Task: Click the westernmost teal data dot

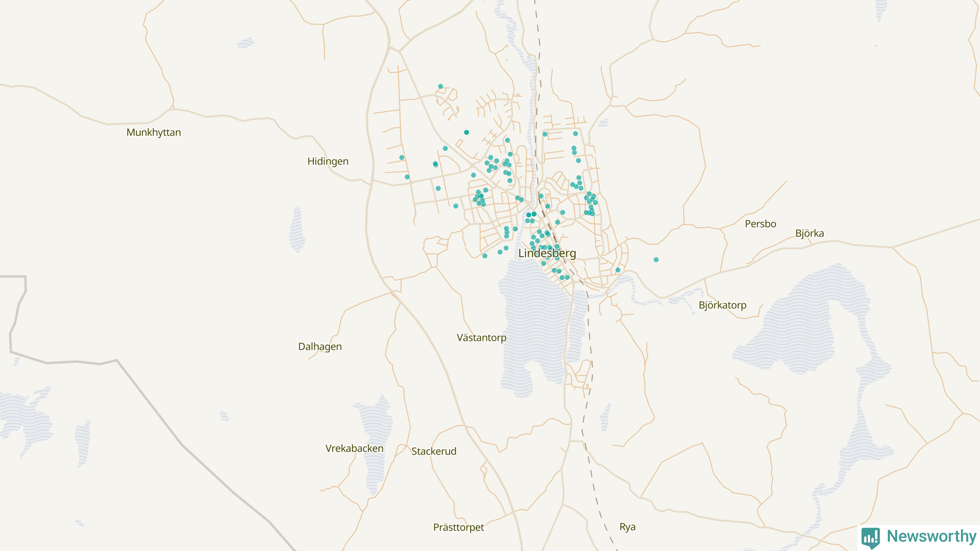Action: 402,158
